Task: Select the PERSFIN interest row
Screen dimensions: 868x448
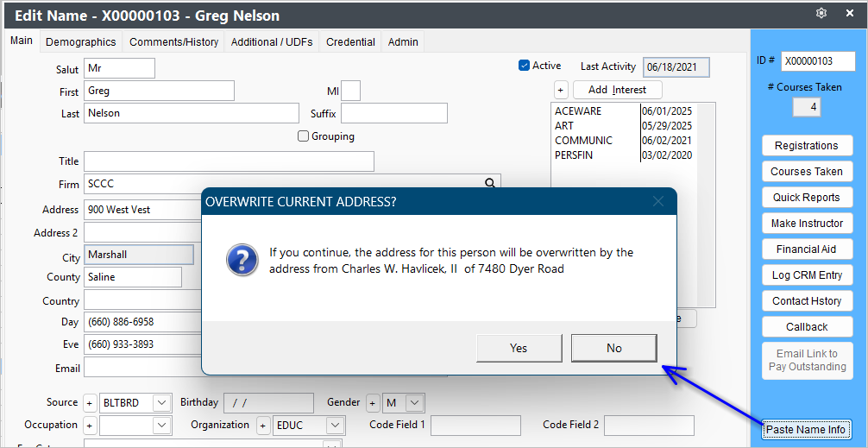Action: (623, 155)
